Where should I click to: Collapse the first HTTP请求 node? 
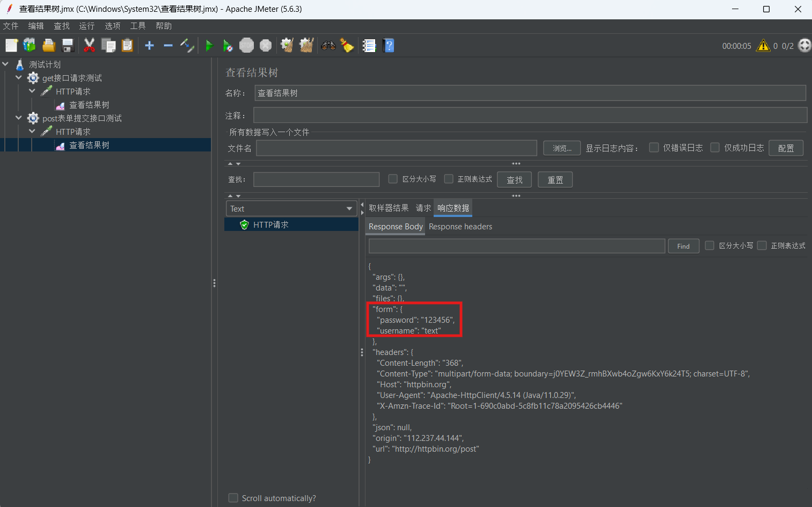point(32,91)
